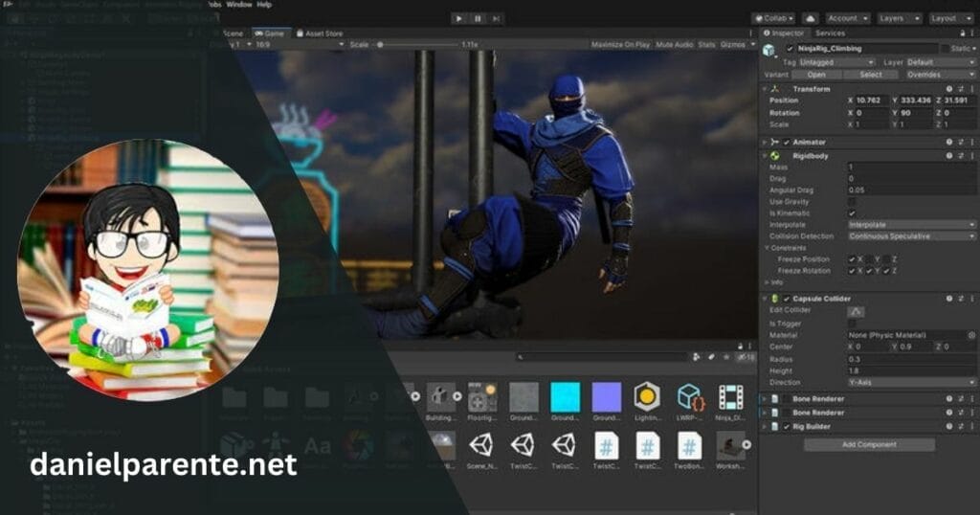The height and width of the screenshot is (515, 980).
Task: Open the prefab Overrides dropdown
Action: point(941,75)
